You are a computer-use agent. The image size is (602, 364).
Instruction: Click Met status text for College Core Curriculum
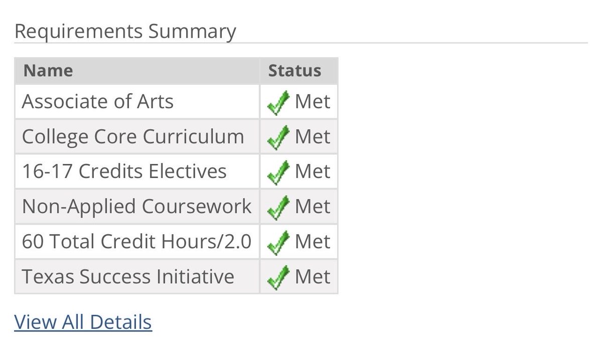pyautogui.click(x=313, y=137)
